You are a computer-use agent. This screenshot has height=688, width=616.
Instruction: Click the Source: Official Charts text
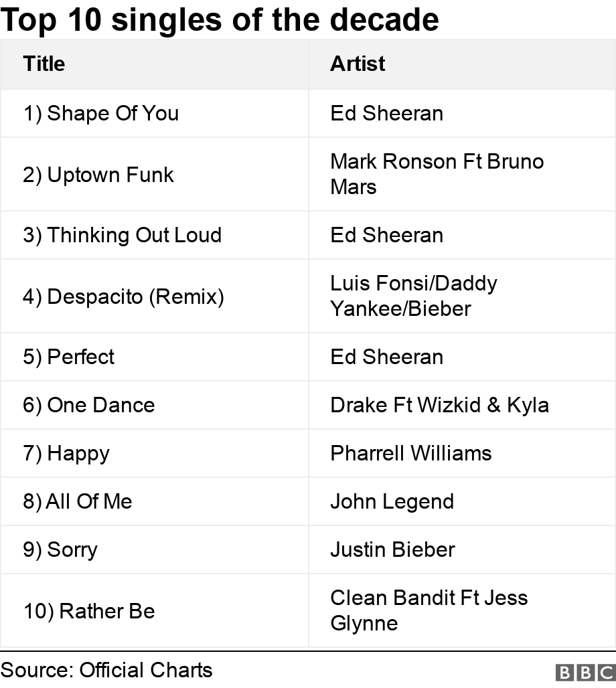click(106, 670)
